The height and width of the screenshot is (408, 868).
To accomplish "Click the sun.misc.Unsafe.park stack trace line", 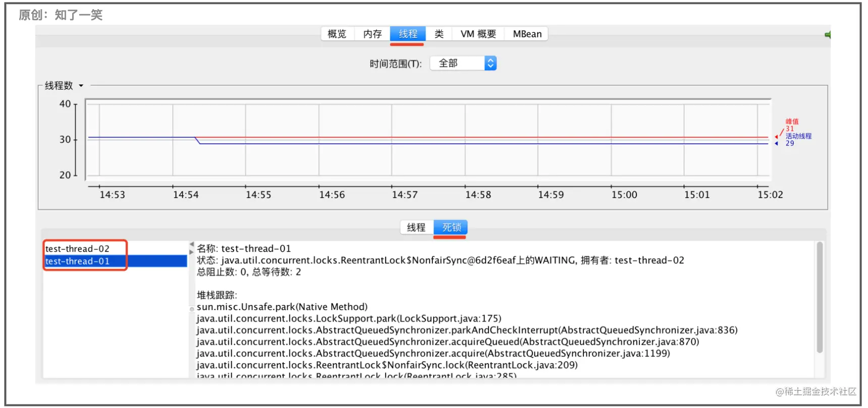I will 282,307.
